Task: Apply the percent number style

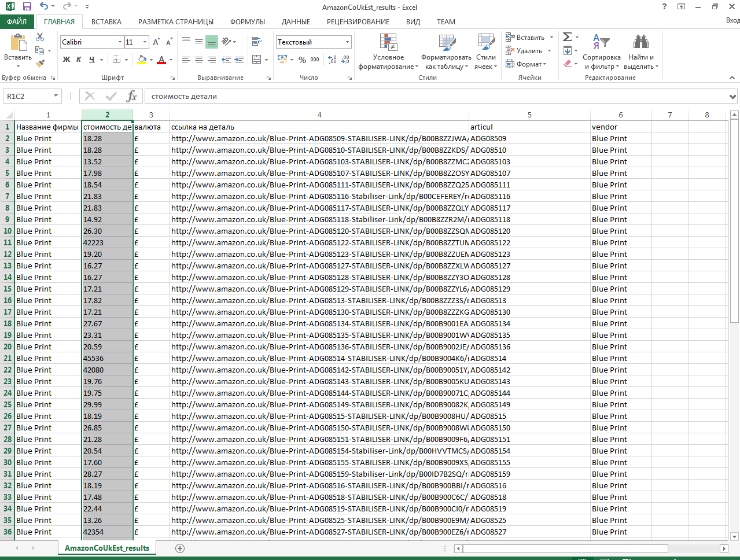Action: click(x=302, y=60)
